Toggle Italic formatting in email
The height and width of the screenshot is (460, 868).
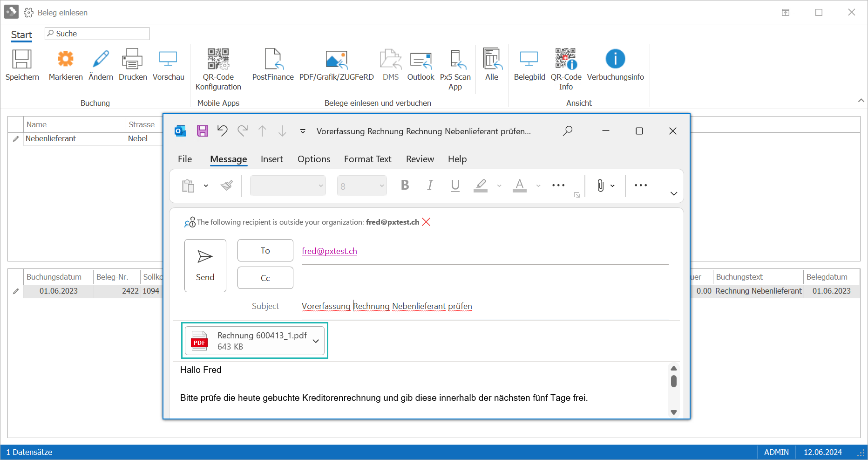[430, 185]
